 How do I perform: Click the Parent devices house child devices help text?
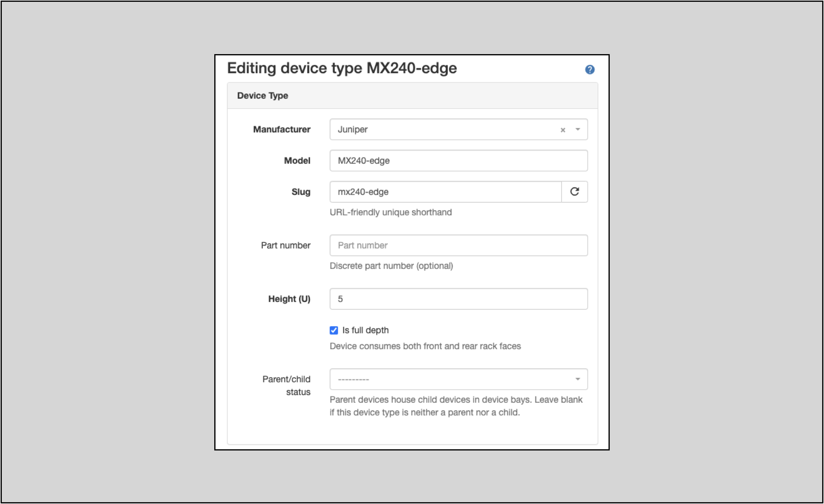click(456, 406)
